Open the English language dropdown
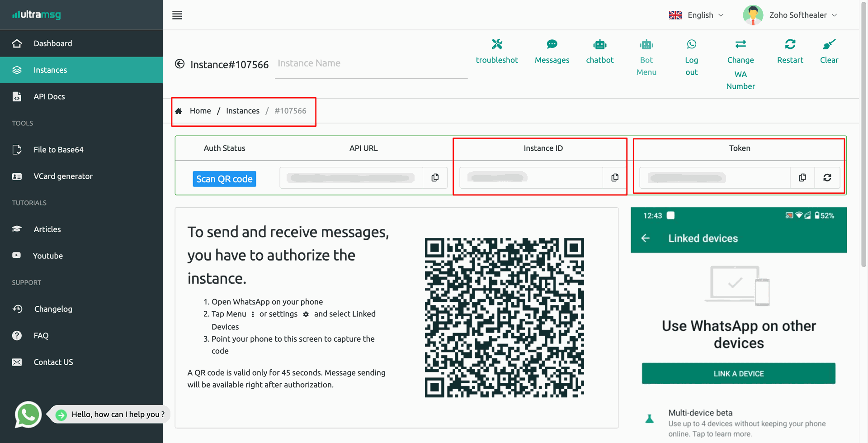Screen dimensions: 868x443 tap(696, 15)
